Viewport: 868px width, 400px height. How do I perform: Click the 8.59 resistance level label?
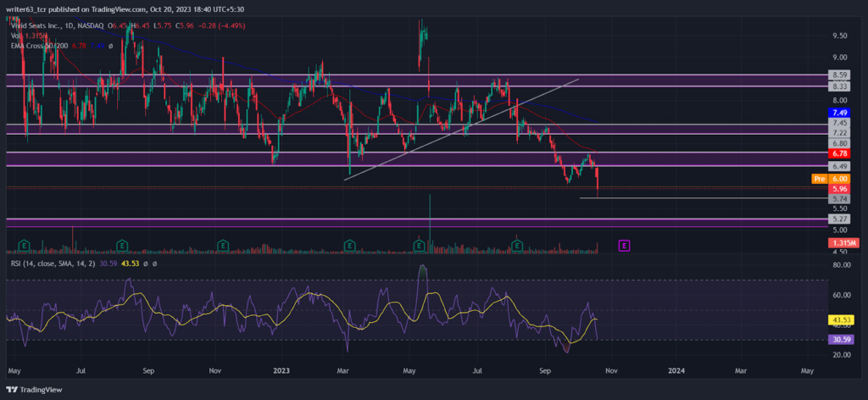click(839, 74)
